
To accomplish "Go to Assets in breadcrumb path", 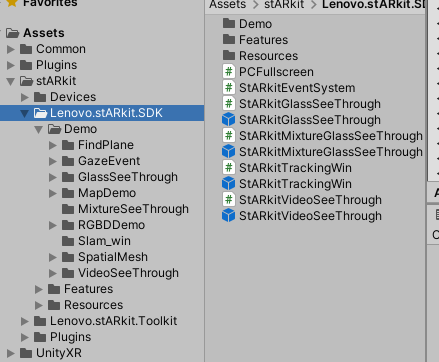I will click(228, 5).
